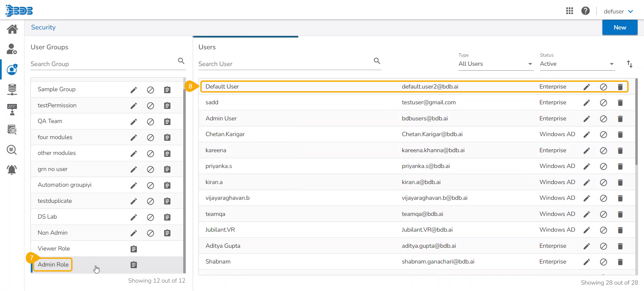Image resolution: width=644 pixels, height=291 pixels.
Task: Open the Status Active dropdown
Action: [x=577, y=64]
